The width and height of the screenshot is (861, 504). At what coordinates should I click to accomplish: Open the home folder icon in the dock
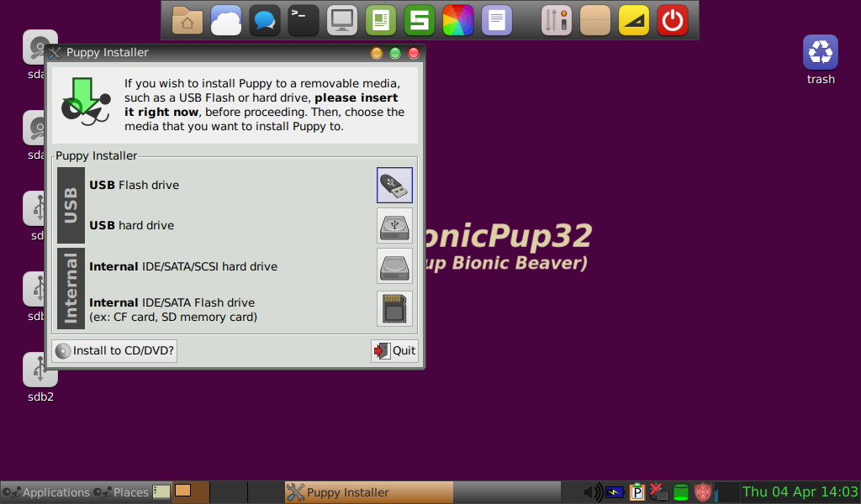tap(187, 18)
